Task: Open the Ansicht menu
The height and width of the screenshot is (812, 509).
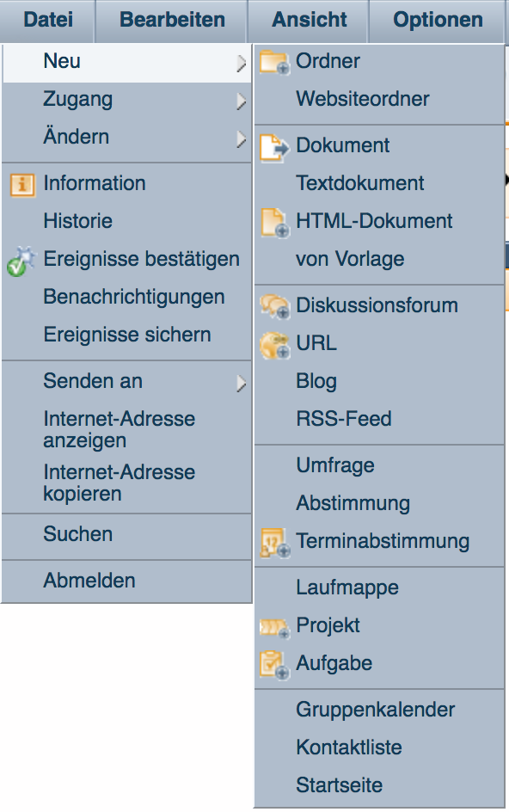Action: click(x=310, y=21)
